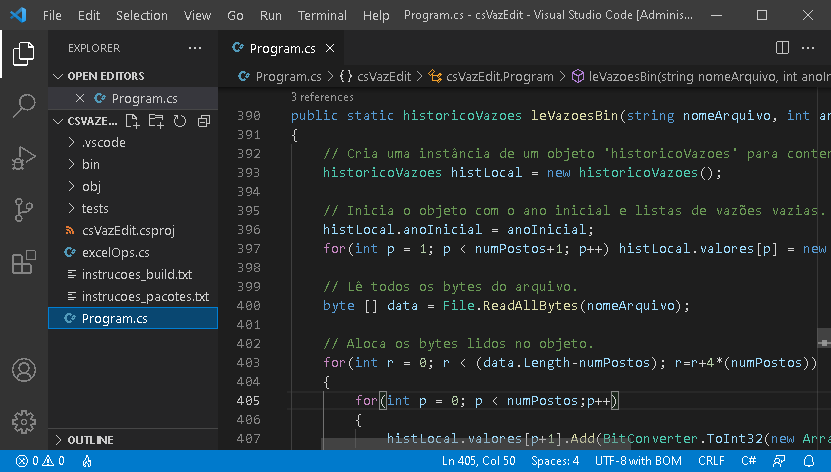The image size is (831, 472).
Task: Click Ln 405, Col 50 go-to-line indicator
Action: (479, 461)
